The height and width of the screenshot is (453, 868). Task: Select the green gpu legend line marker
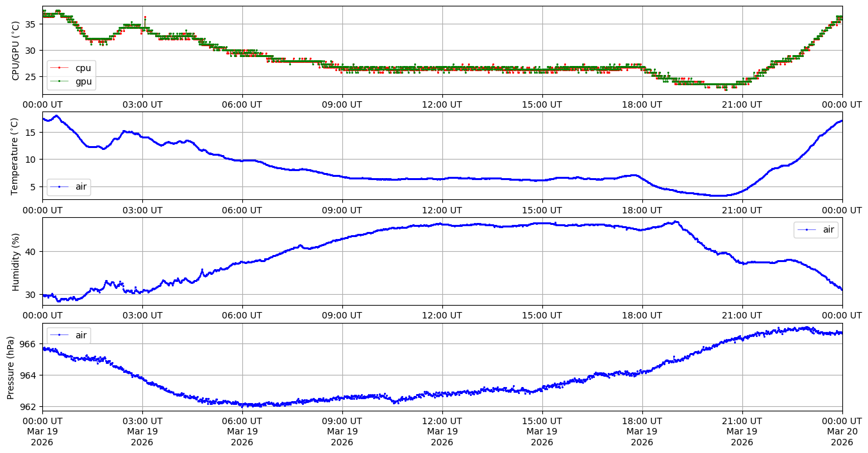point(60,81)
